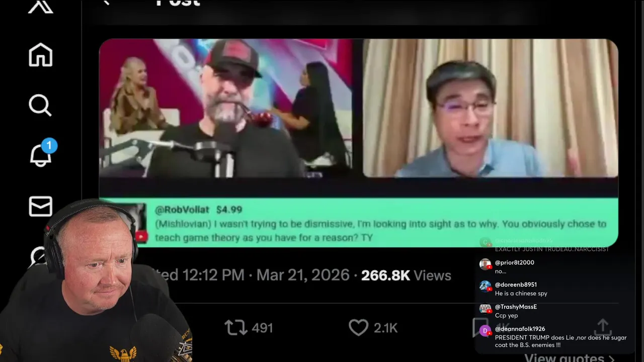Click @deannafolk1926 avatar in chat
644x362 pixels.
pyautogui.click(x=485, y=331)
